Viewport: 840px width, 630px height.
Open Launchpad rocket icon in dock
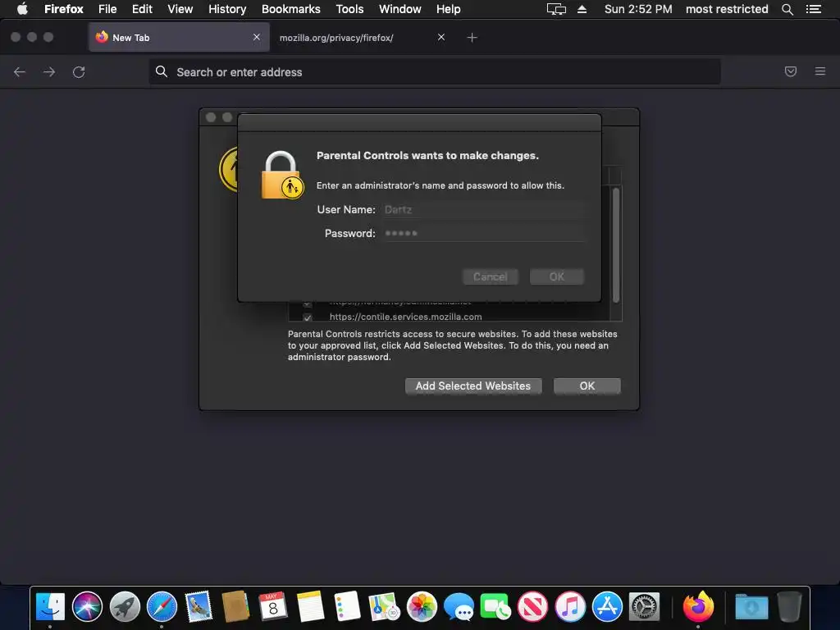pos(125,606)
